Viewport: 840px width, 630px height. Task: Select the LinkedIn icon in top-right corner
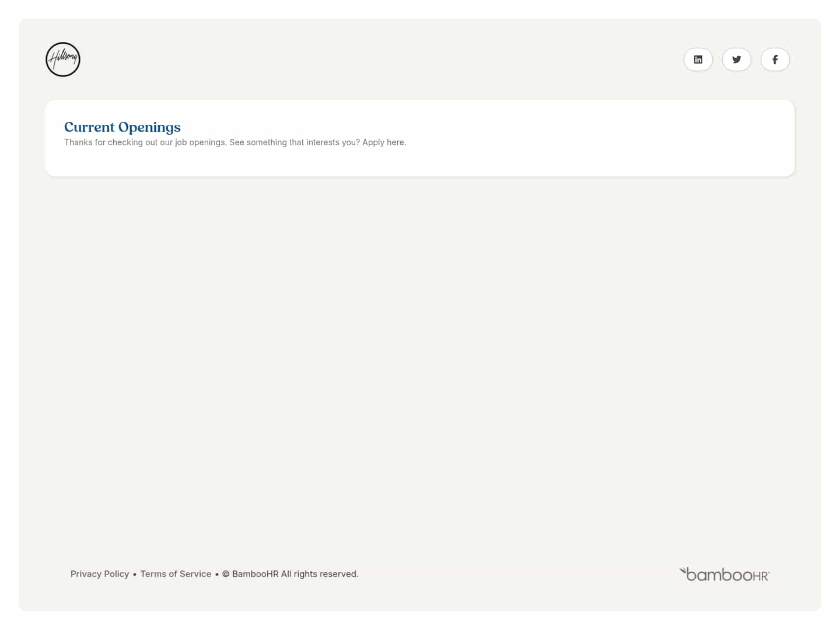698,59
